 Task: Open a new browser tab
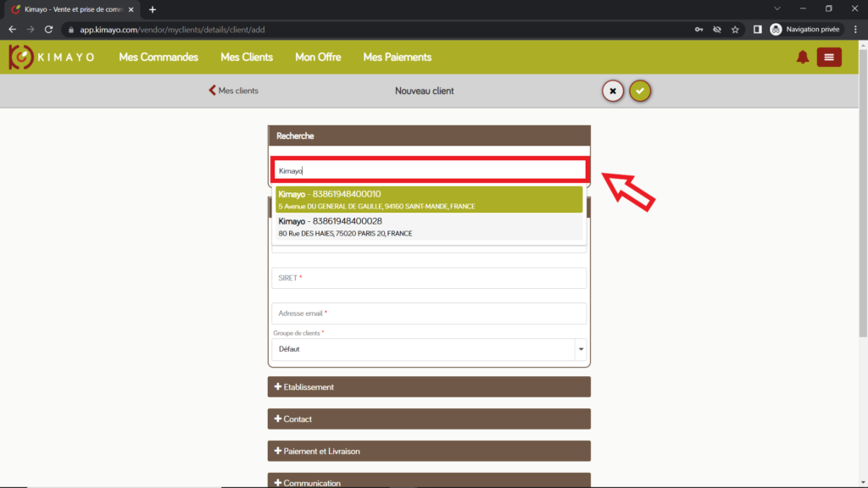click(x=153, y=9)
